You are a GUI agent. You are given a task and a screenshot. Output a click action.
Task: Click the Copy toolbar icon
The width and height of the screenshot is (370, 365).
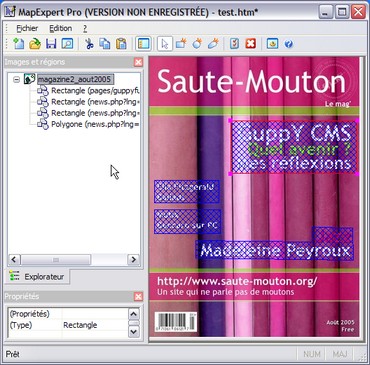pyautogui.click(x=105, y=44)
